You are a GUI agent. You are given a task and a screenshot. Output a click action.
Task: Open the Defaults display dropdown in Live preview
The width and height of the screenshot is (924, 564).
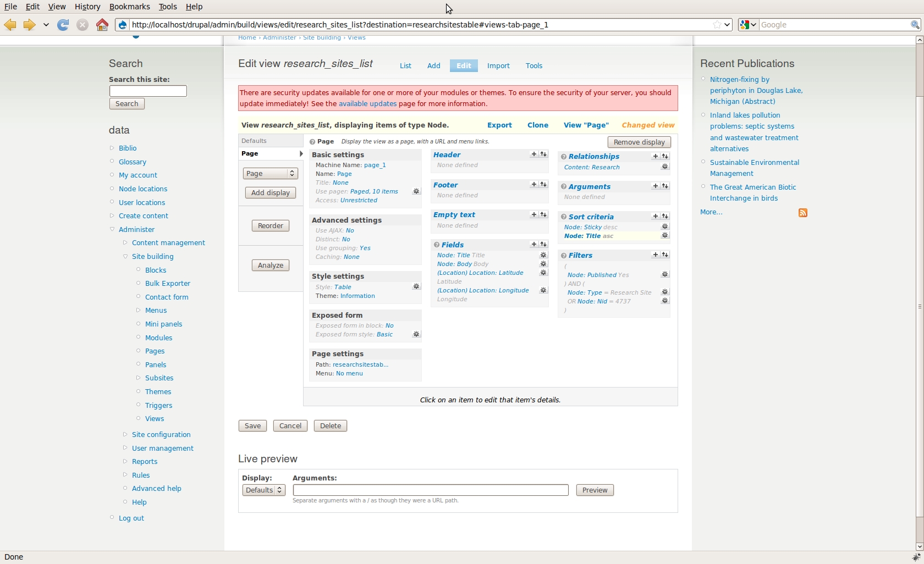(263, 490)
